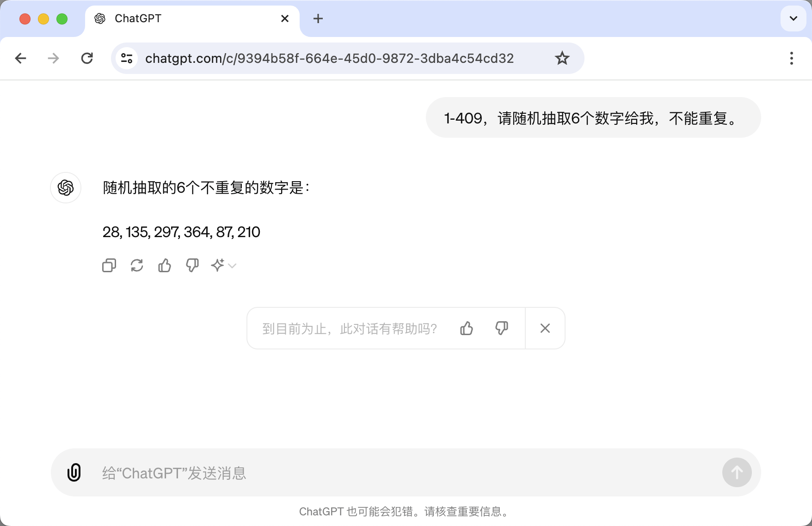Expand the tab search dropdown
Image resolution: width=812 pixels, height=526 pixels.
point(794,18)
